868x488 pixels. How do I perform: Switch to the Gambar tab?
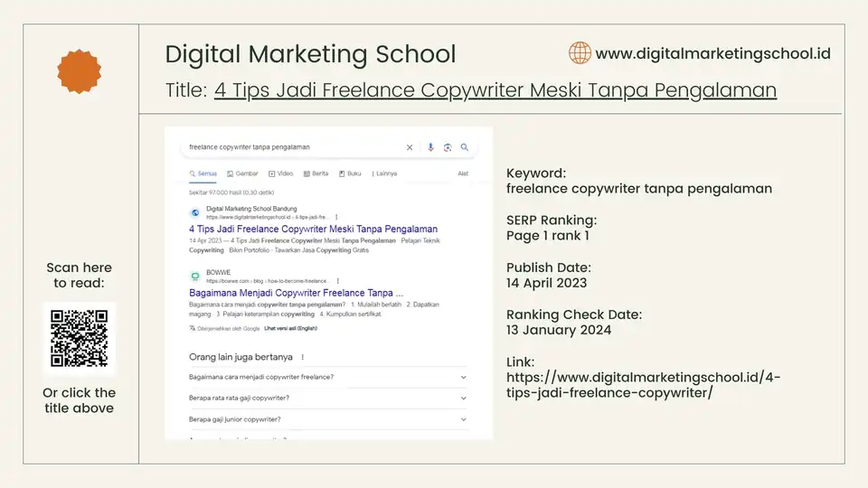(242, 174)
